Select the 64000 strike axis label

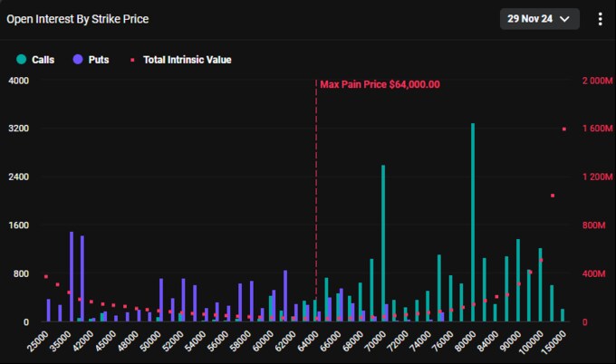308,341
